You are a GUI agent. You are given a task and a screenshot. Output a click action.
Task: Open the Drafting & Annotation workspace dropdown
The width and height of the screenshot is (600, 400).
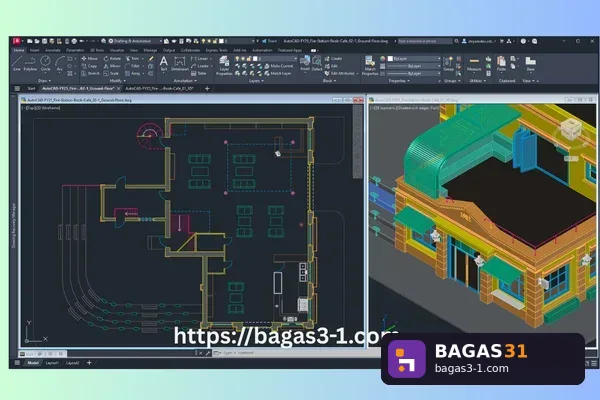click(x=135, y=41)
